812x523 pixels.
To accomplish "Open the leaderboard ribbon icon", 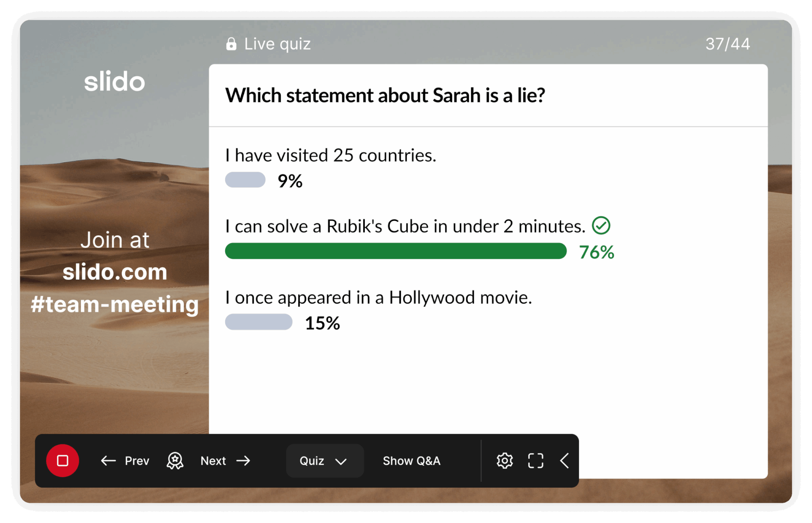I will [x=175, y=461].
